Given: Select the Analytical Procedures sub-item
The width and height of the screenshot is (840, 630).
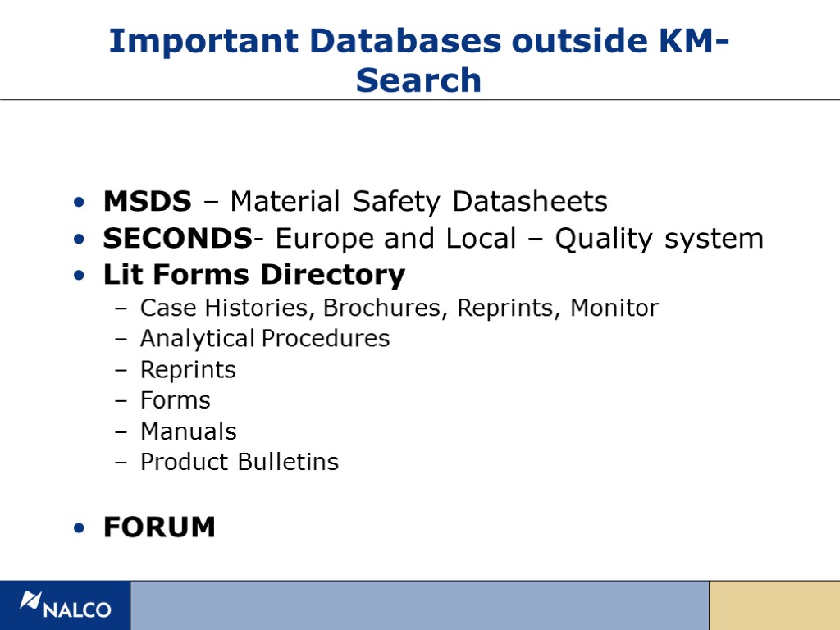Looking at the screenshot, I should [265, 338].
